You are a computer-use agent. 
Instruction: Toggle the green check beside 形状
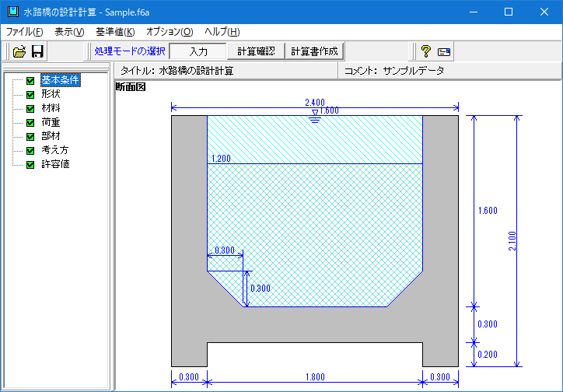[30, 95]
